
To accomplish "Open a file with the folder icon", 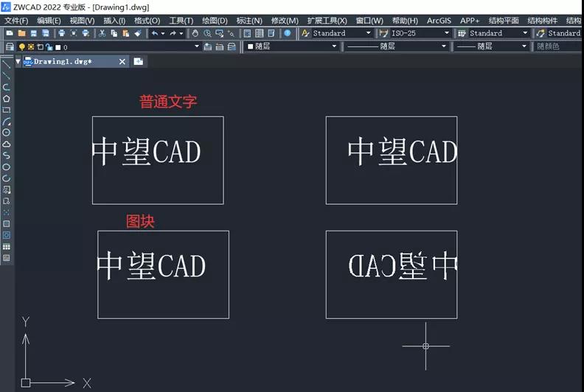I will pos(21,33).
